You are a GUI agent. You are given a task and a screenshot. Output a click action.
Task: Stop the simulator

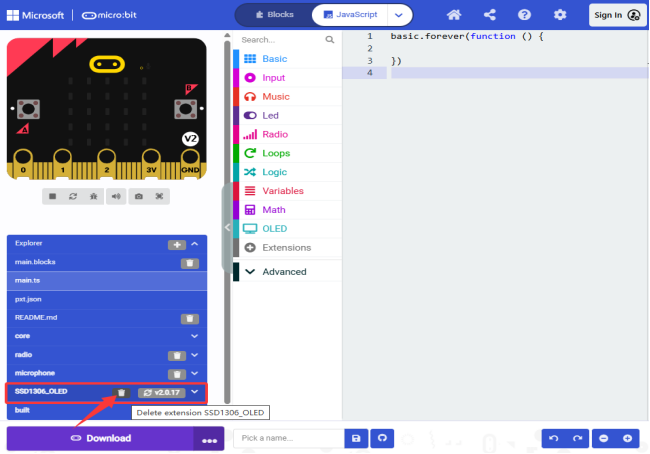(x=53, y=196)
